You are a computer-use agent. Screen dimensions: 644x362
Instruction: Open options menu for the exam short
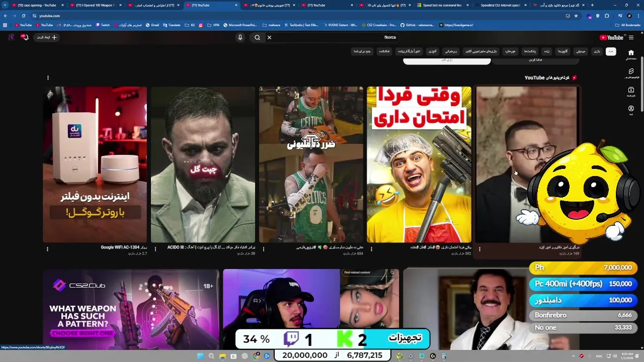coord(371,249)
